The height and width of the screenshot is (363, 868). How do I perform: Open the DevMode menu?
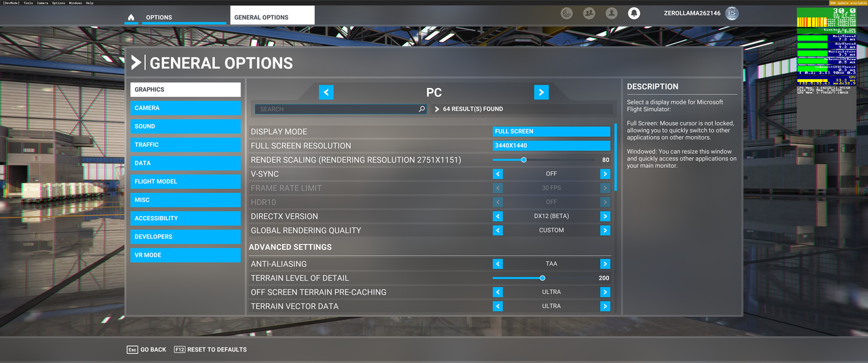tap(11, 3)
